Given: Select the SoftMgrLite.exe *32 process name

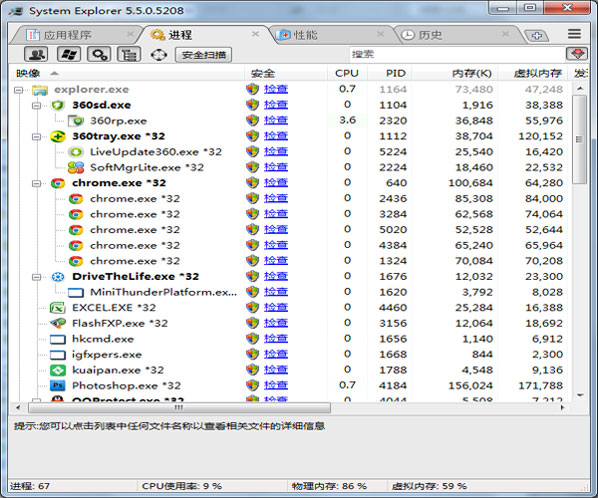Looking at the screenshot, I should [x=147, y=168].
